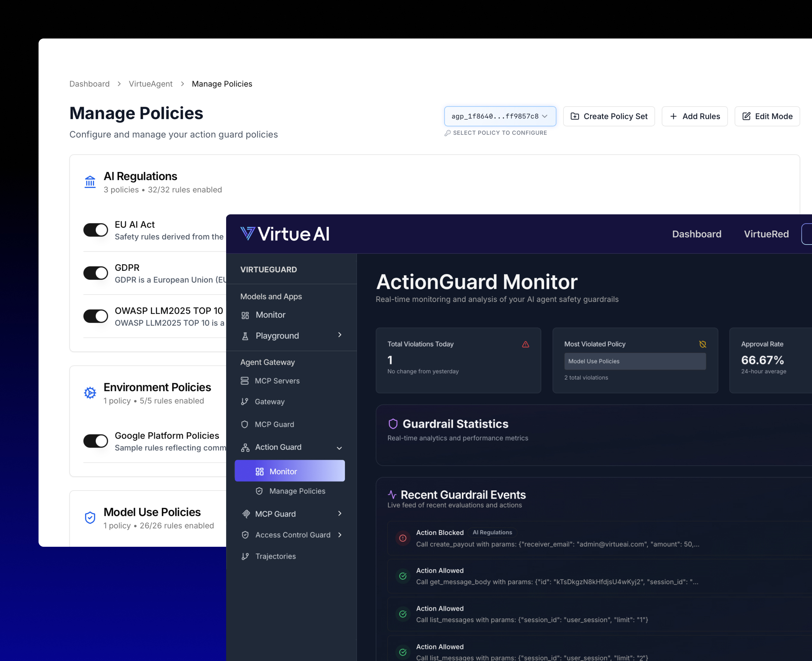Open VirtueRed in top navigation

coord(766,234)
